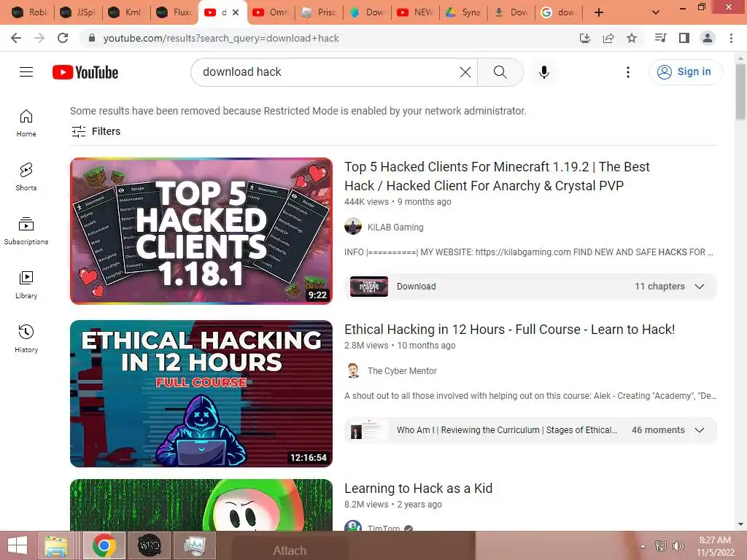Screen dimensions: 747x560
Task: Click the YouTube logo
Action: pyautogui.click(x=85, y=72)
